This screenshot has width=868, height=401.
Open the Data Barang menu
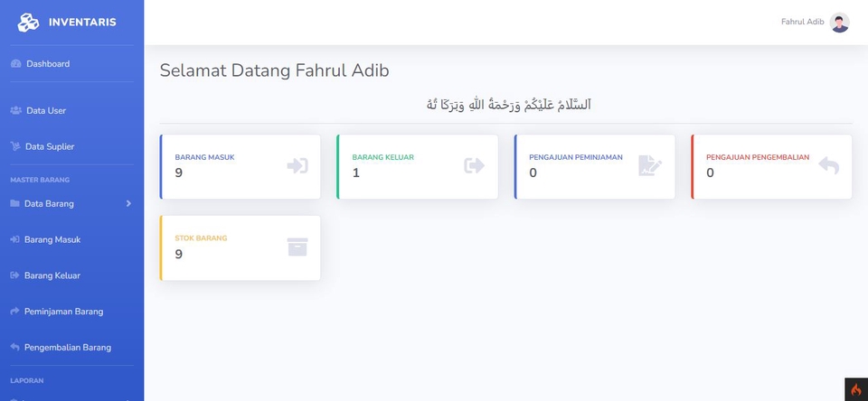pos(50,203)
